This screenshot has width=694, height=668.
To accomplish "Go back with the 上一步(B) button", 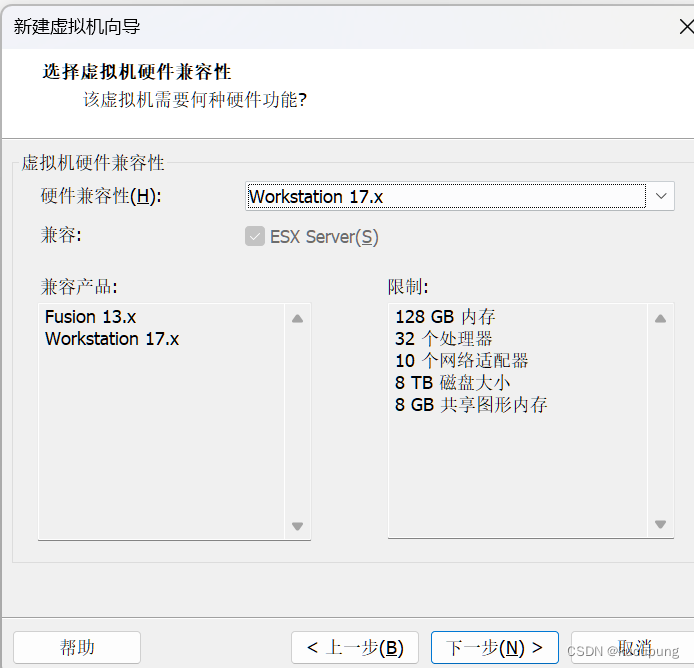I will (x=355, y=647).
